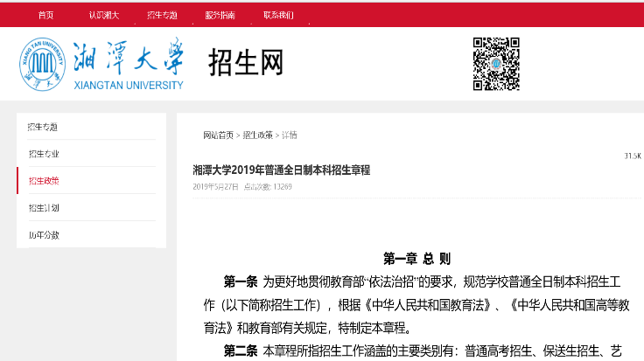Go to 联系我们 in the top navigation
The height and width of the screenshot is (361, 644).
[x=278, y=15]
